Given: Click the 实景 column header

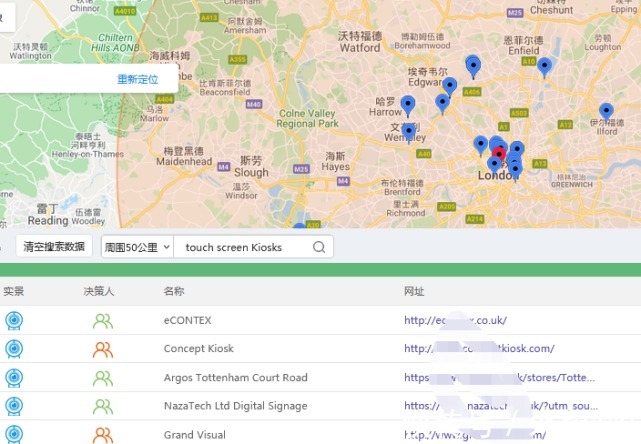Looking at the screenshot, I should coord(13,291).
